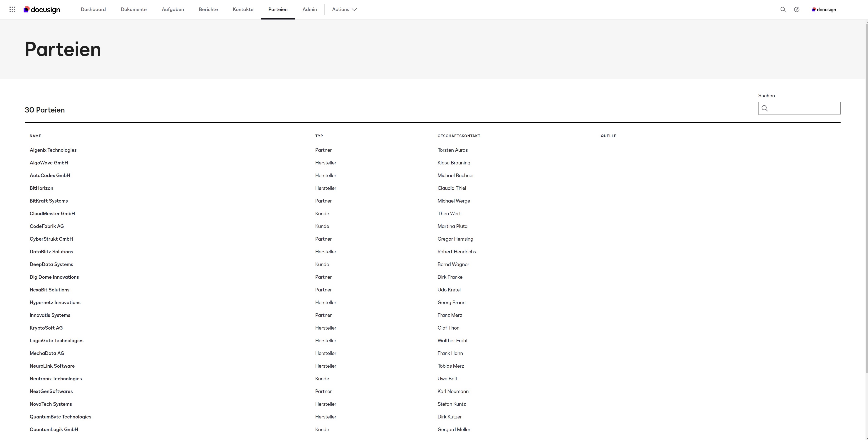Switch to the Kontakte tab

pos(243,10)
